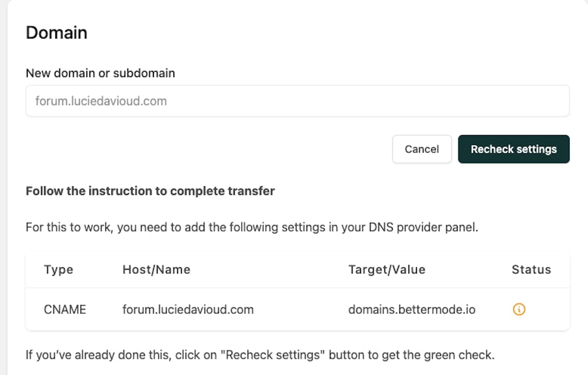Select the Target/Value column header

pyautogui.click(x=387, y=270)
